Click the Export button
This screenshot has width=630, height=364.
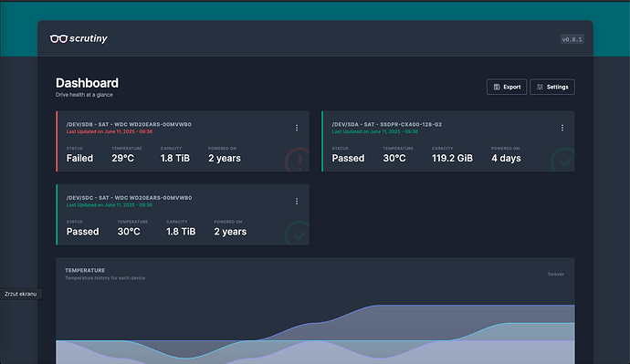[x=507, y=87]
